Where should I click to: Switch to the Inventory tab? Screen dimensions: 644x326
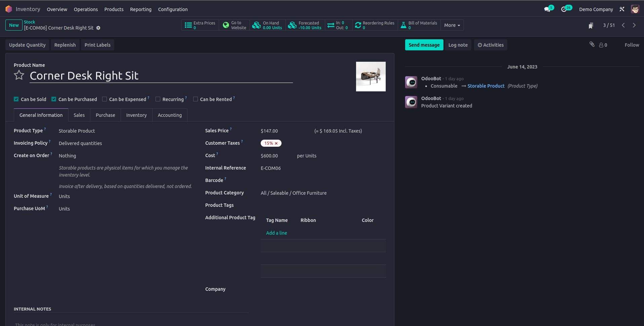[136, 115]
